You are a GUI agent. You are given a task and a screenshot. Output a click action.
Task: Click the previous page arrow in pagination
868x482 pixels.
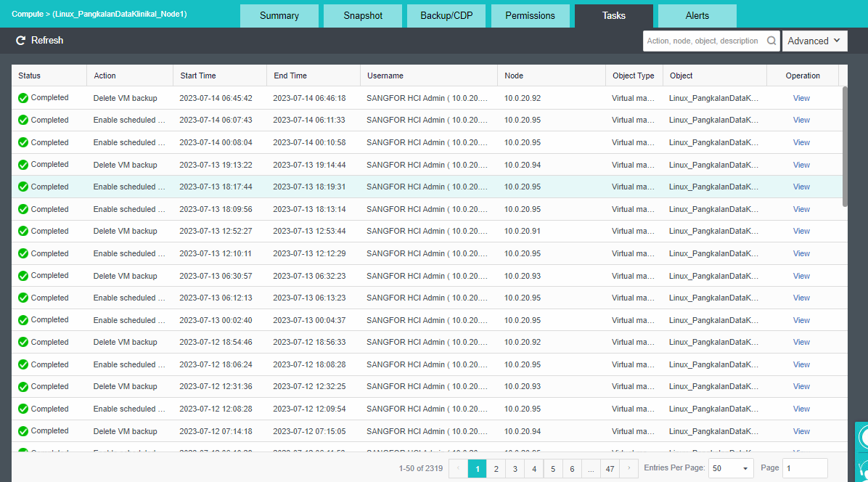[x=458, y=469]
